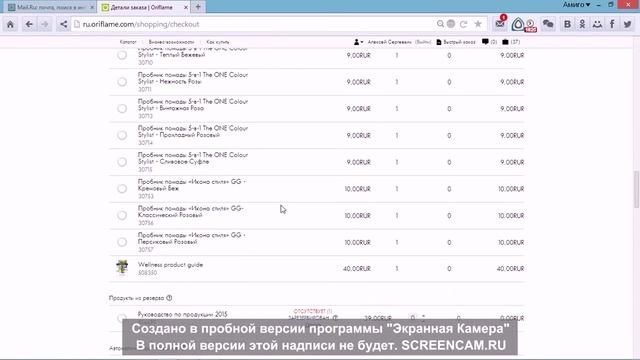
Task: Click the 10,00RUR total in 30757 row
Action: click(x=511, y=242)
